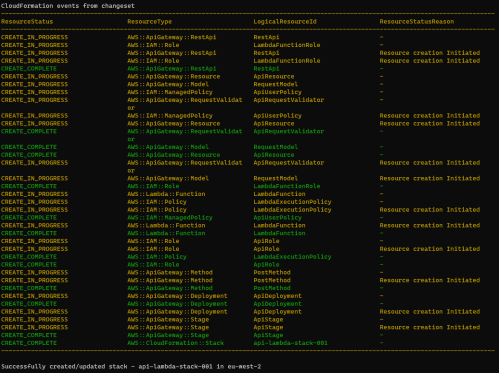The image size is (499, 373).
Task: Select green ApiStage logical ID
Action: [x=268, y=335]
